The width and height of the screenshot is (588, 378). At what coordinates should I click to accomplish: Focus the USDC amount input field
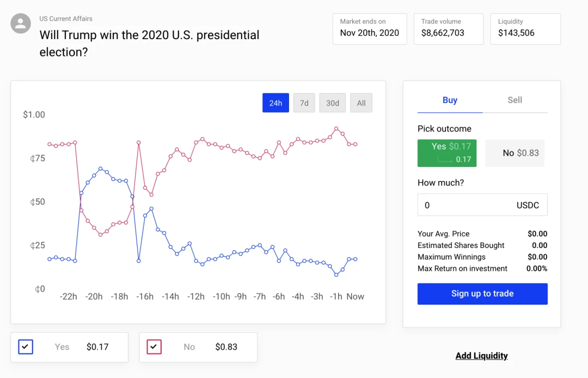coord(482,205)
